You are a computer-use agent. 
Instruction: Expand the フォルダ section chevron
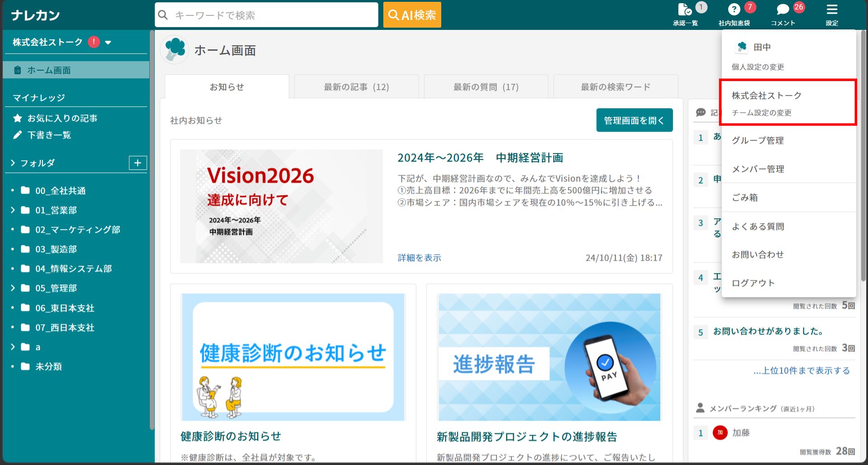[x=13, y=163]
